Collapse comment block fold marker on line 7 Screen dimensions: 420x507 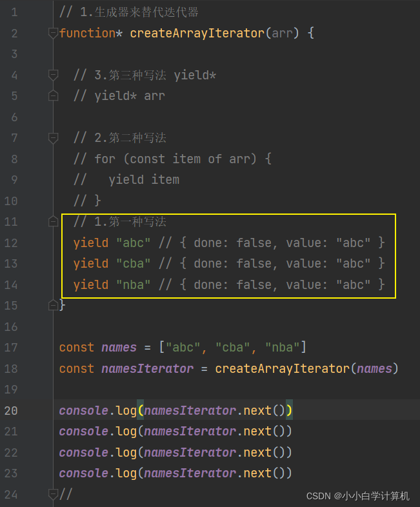click(x=53, y=138)
